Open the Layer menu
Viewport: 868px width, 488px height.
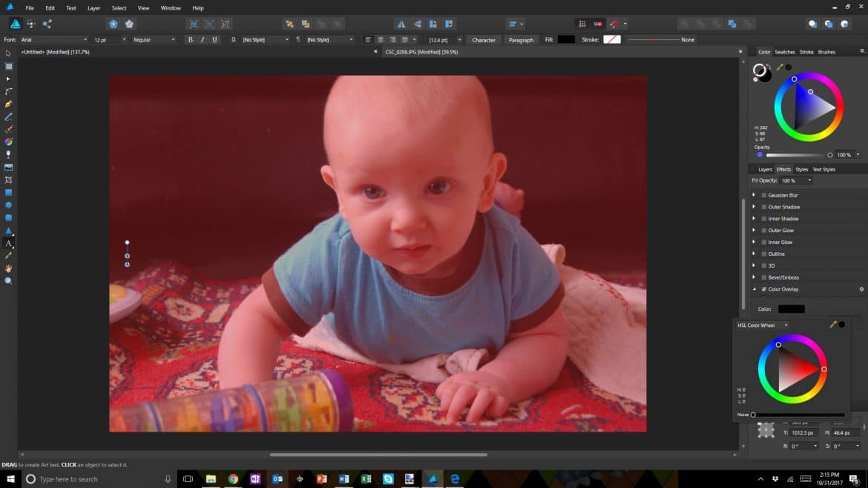[93, 8]
